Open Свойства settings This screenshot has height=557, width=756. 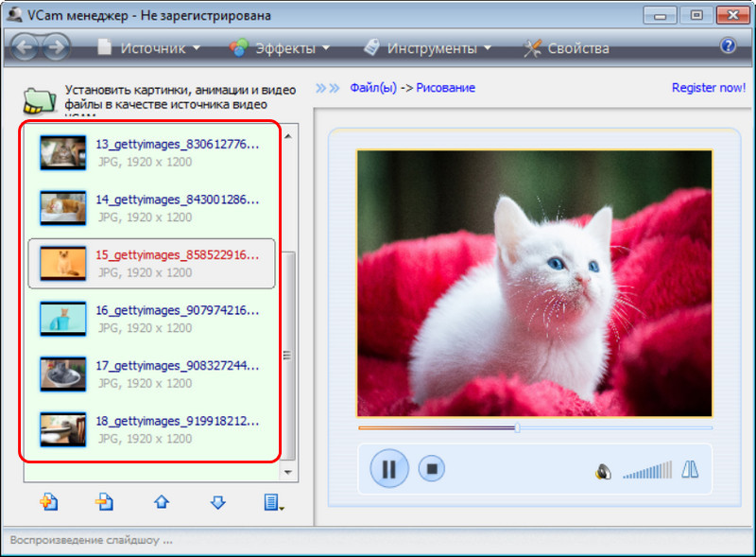[566, 48]
